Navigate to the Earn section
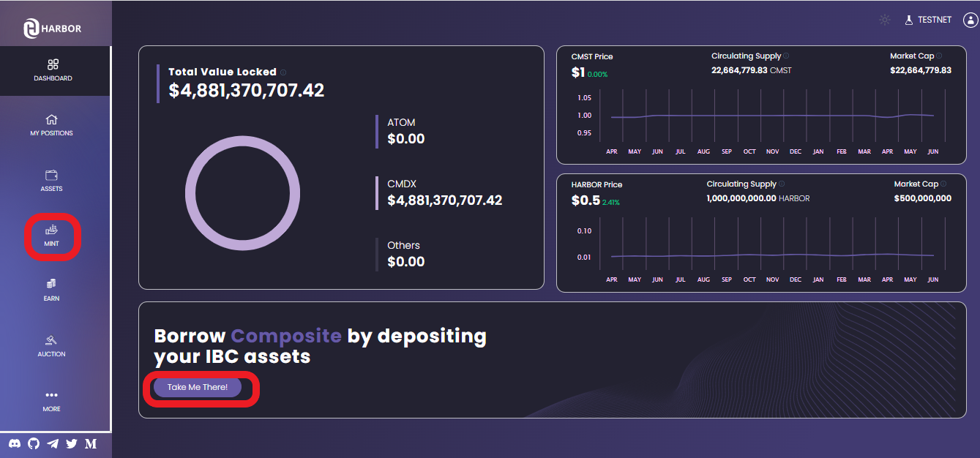The image size is (980, 458). [x=51, y=290]
